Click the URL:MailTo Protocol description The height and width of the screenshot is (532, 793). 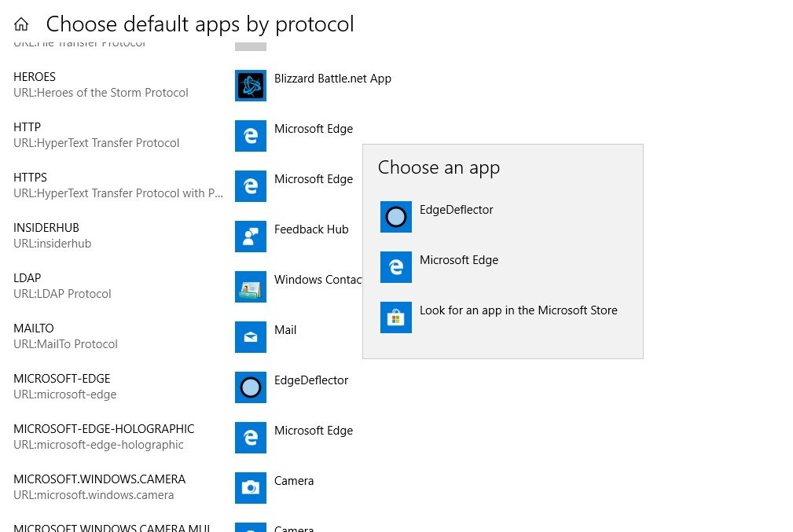click(66, 344)
